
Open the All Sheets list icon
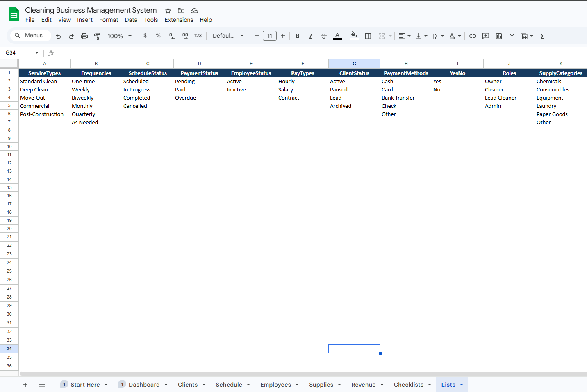pyautogui.click(x=42, y=385)
